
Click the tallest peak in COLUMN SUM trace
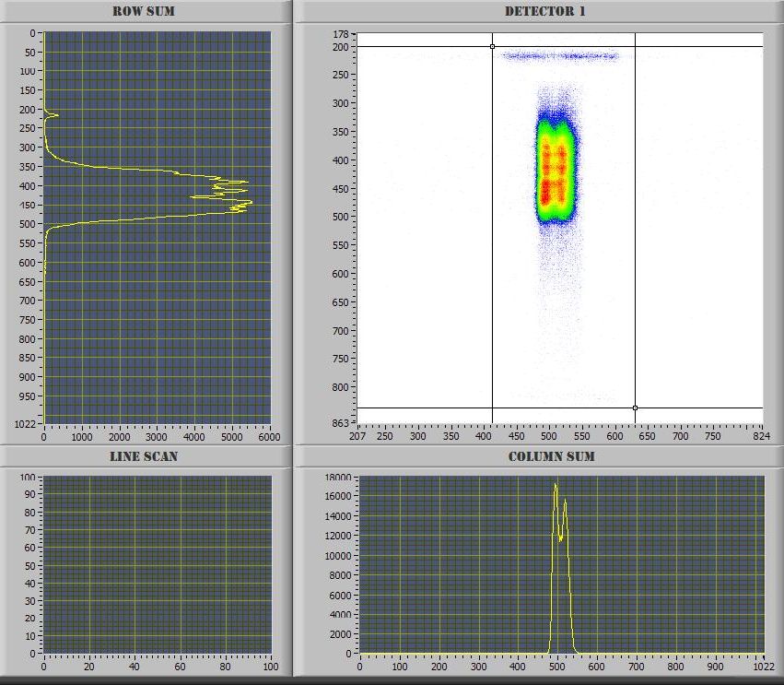pyautogui.click(x=554, y=484)
